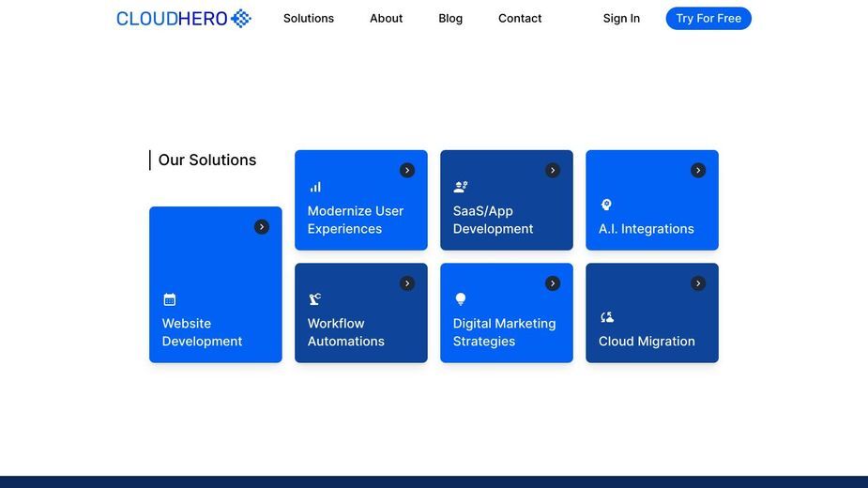Open the Digital Marketing Strategies card title

click(504, 332)
